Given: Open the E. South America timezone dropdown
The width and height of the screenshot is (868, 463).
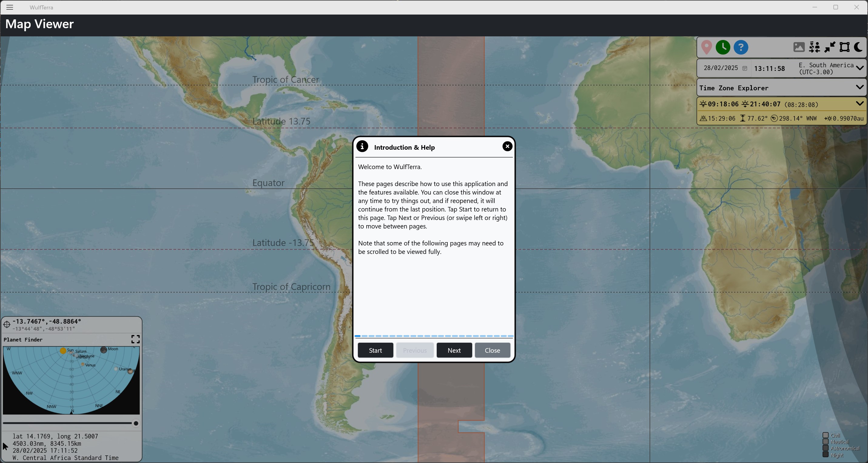Looking at the screenshot, I should click(x=860, y=68).
